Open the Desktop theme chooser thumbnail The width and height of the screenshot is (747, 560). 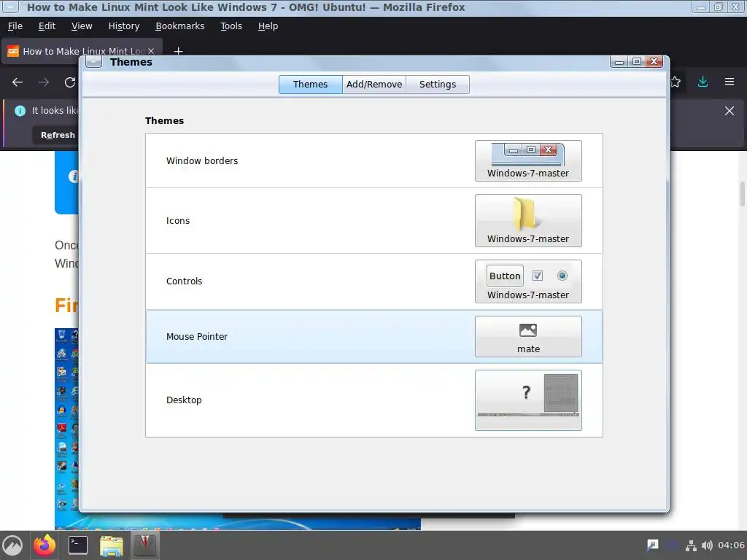pyautogui.click(x=528, y=400)
